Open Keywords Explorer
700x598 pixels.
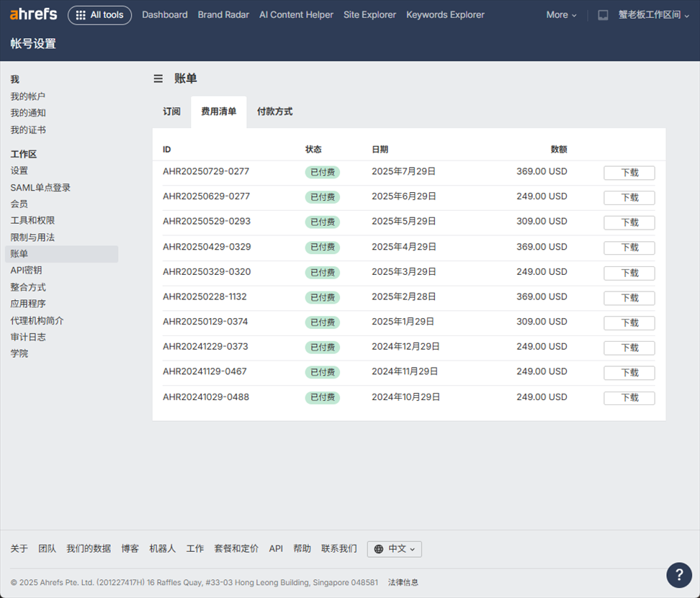click(x=445, y=14)
